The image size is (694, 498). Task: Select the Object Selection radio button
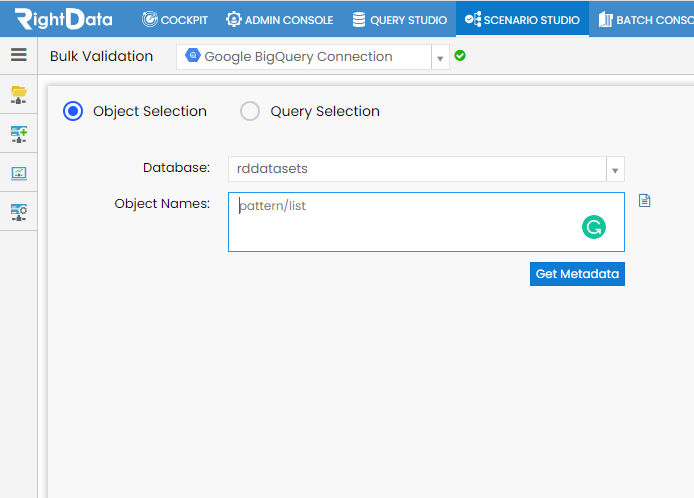click(73, 111)
